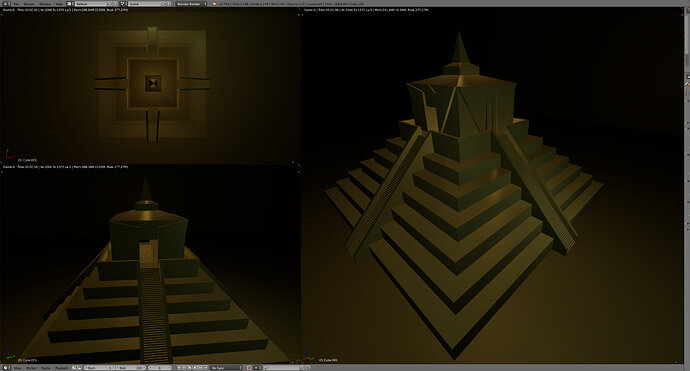The height and width of the screenshot is (371, 690).
Task: Jump to the last frame
Action: [x=206, y=367]
